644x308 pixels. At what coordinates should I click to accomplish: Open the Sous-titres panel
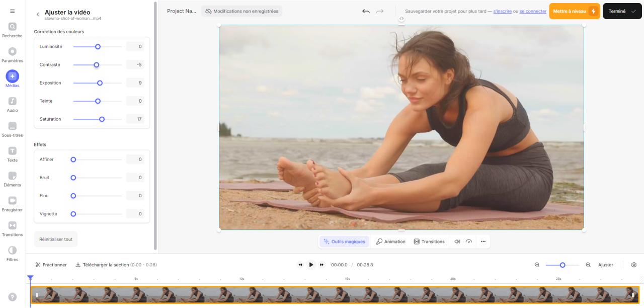coord(12,127)
